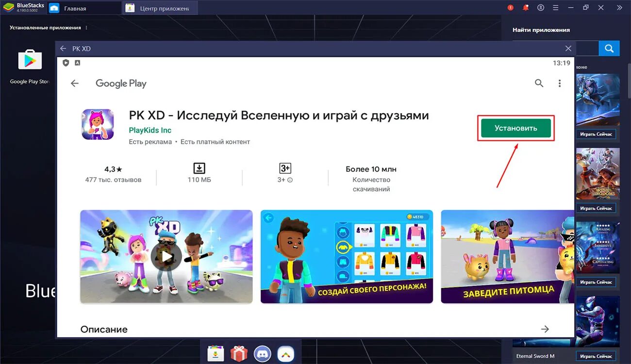Go back using Google Play back arrow
Image resolution: width=631 pixels, height=364 pixels.
(74, 83)
